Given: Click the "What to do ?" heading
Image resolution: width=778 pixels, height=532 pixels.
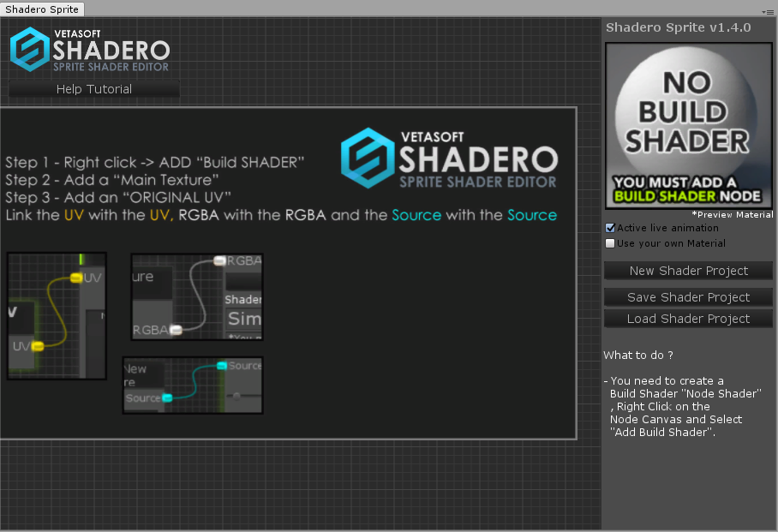Looking at the screenshot, I should pos(638,355).
